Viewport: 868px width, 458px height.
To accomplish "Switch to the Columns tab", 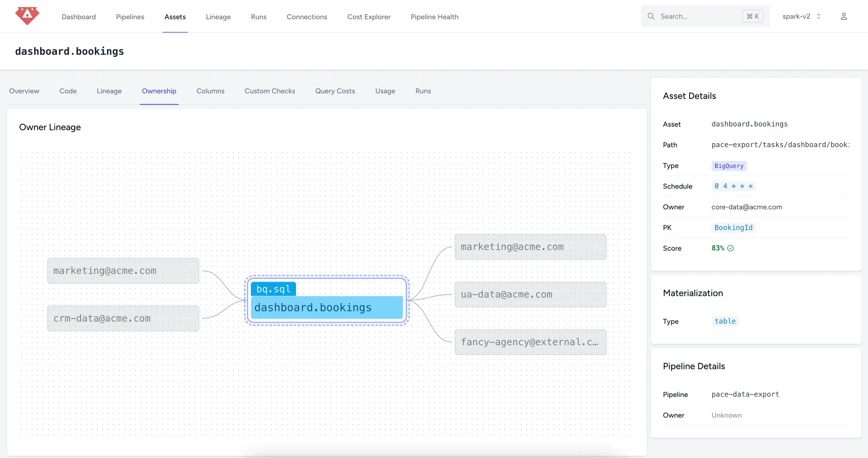I will (x=210, y=91).
